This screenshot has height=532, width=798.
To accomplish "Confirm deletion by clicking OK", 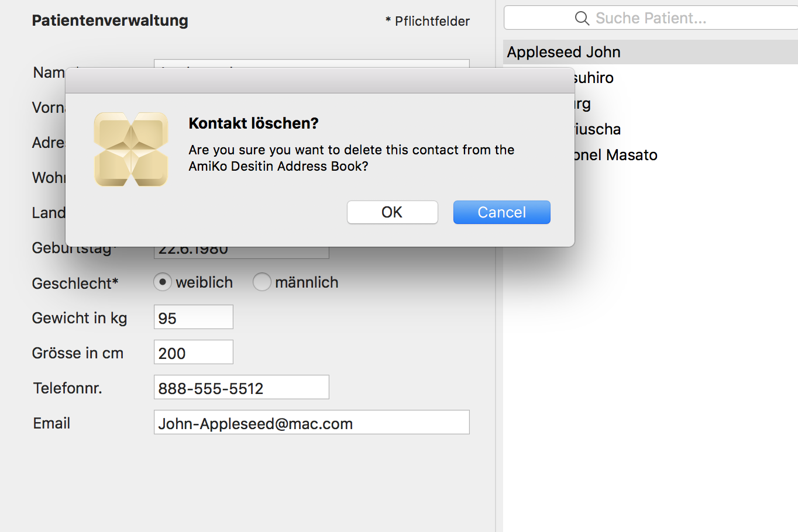I will pyautogui.click(x=392, y=212).
